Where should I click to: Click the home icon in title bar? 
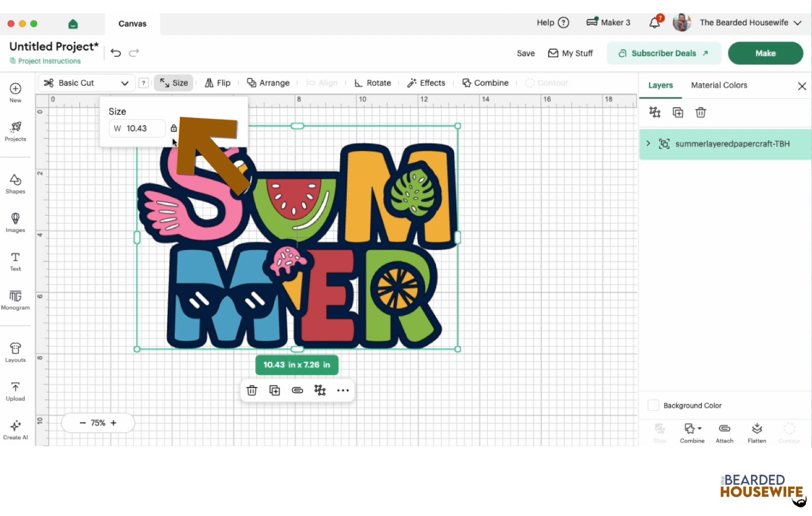[x=73, y=24]
